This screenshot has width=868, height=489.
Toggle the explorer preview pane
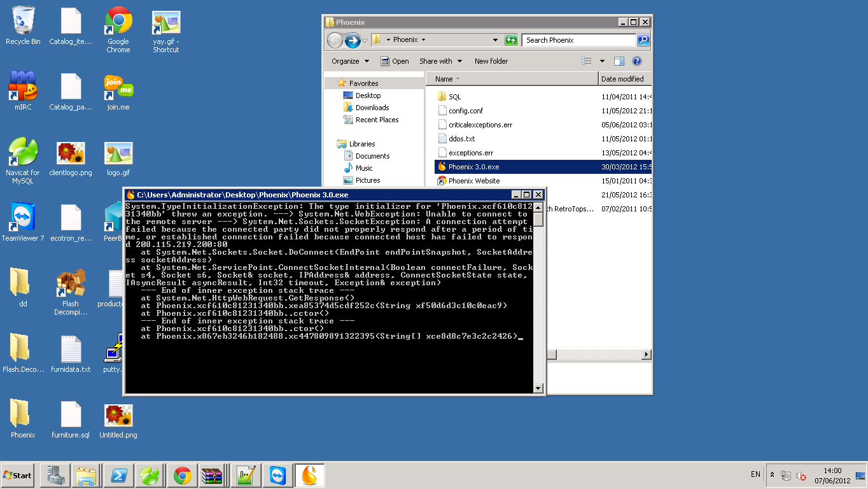[619, 61]
